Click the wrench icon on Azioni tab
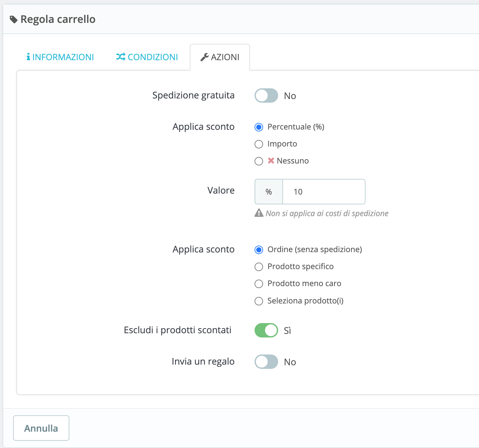479x448 pixels. (204, 57)
